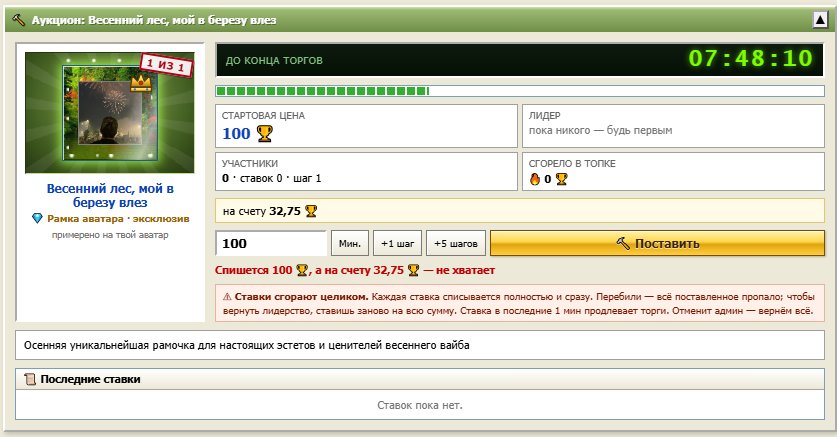The width and height of the screenshot is (837, 437).
Task: Click the Последние ставки section header
Action: (420, 379)
